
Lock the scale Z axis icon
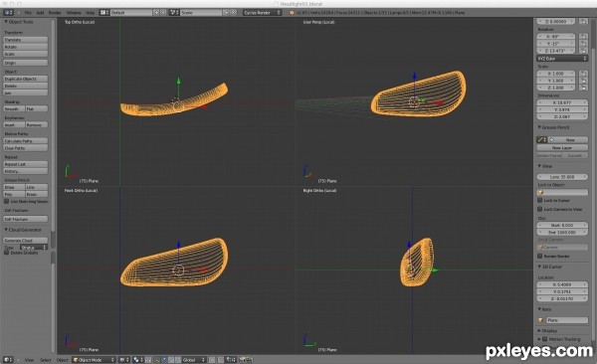(x=583, y=88)
